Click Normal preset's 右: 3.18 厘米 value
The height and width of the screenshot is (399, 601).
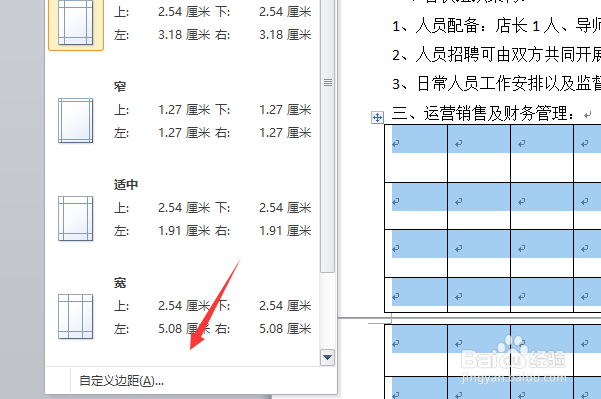pos(285,35)
